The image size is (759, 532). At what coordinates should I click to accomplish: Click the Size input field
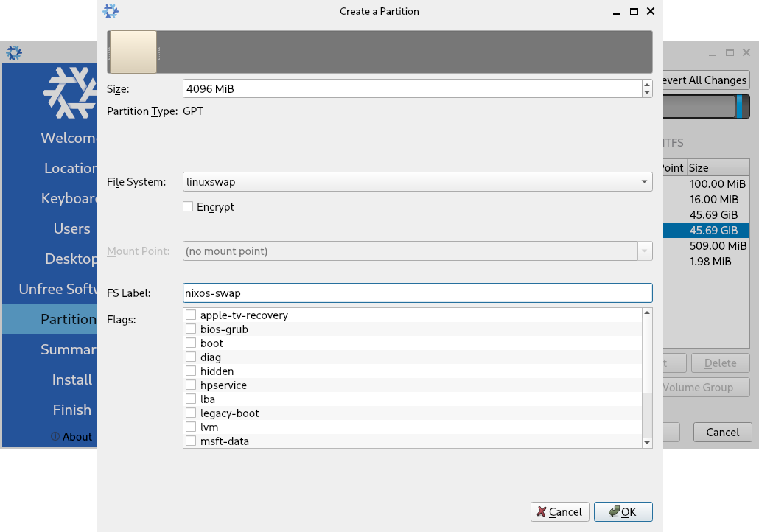411,88
